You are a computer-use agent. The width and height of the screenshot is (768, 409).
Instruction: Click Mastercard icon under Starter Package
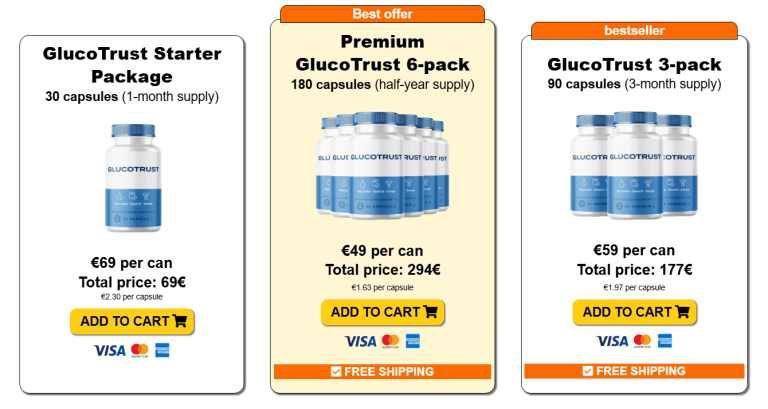[x=139, y=350]
